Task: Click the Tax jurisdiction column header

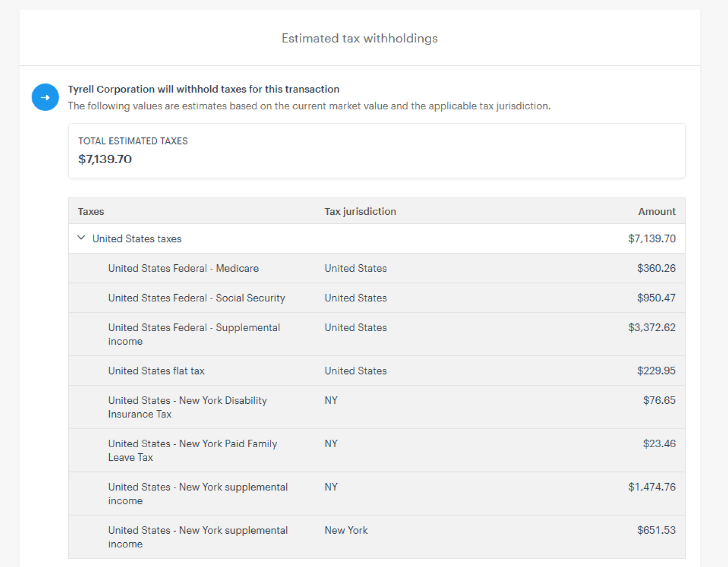Action: point(360,211)
